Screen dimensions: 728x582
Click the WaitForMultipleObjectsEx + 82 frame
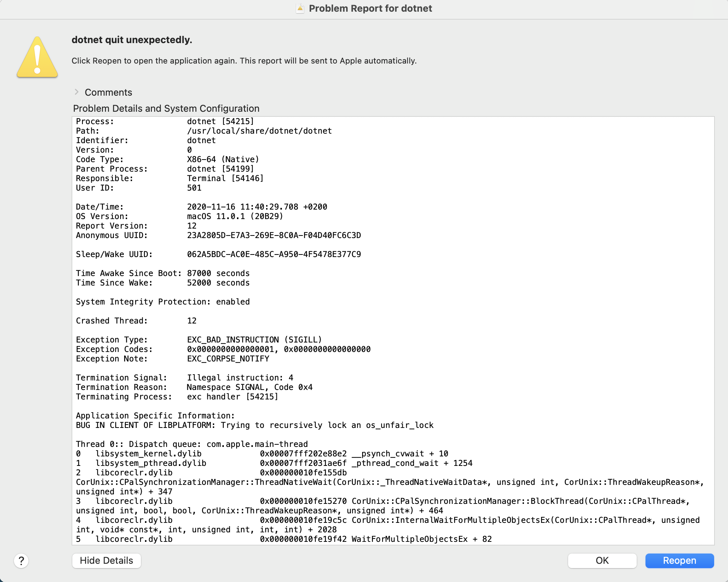pos(422,539)
